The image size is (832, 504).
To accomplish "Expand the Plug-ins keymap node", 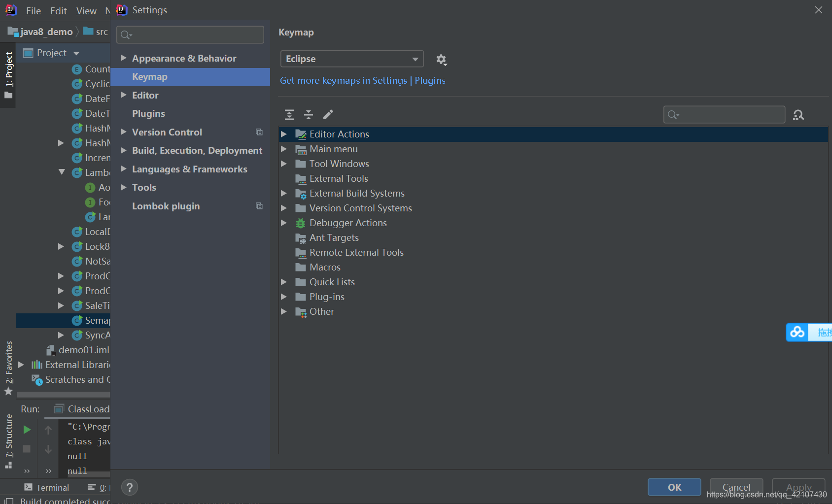I will coord(284,297).
